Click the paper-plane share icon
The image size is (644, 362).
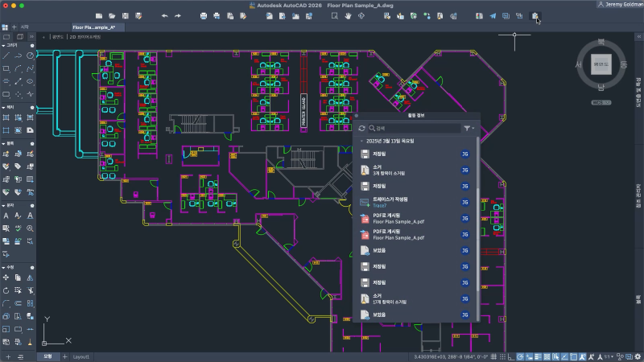pyautogui.click(x=493, y=16)
